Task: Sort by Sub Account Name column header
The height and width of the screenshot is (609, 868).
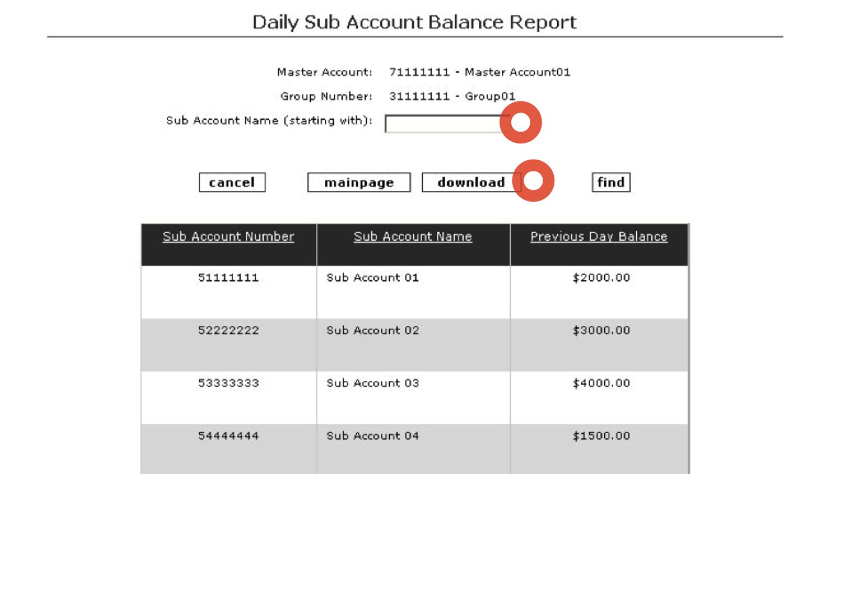Action: (x=413, y=236)
